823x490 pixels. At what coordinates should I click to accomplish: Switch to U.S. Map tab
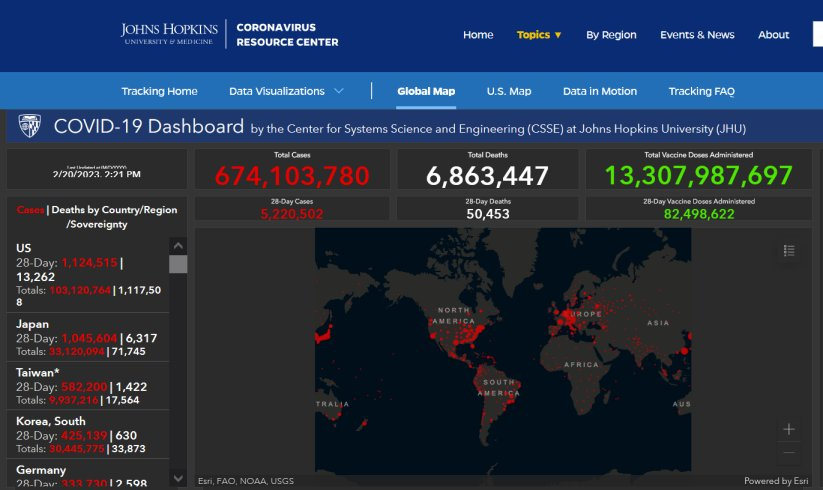coord(509,91)
